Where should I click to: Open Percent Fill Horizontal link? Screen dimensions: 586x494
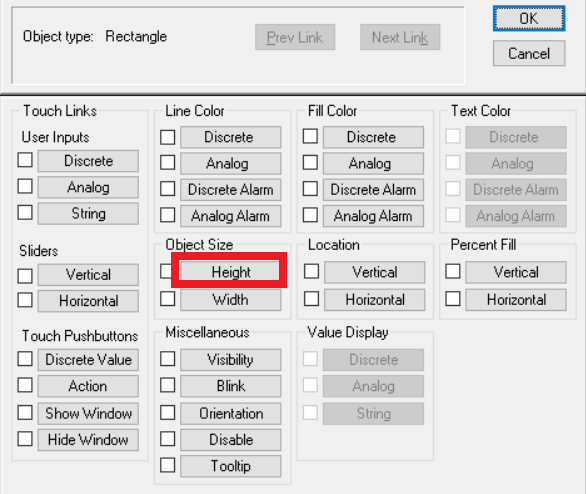[516, 300]
